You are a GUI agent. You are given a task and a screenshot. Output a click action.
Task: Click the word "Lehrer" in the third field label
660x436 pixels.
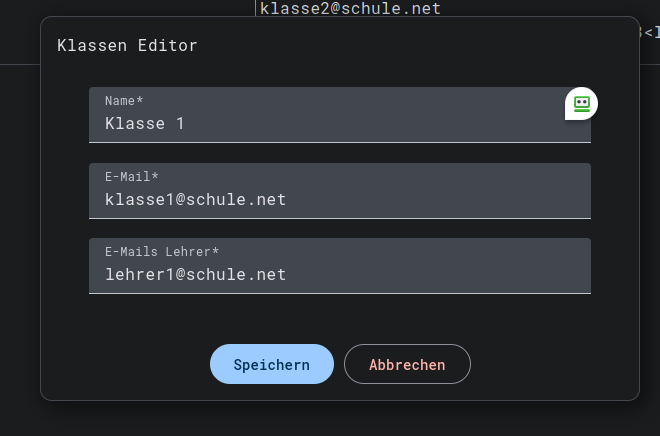click(186, 252)
